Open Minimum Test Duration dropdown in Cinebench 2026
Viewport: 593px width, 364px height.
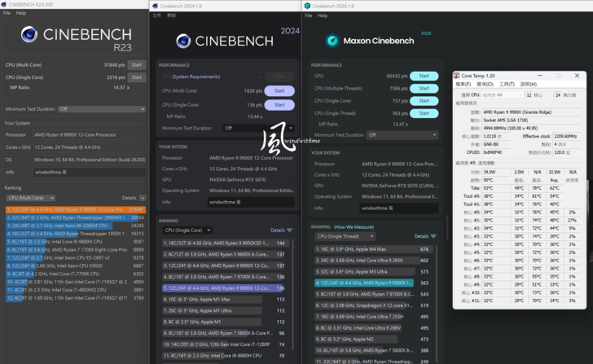[x=402, y=135]
